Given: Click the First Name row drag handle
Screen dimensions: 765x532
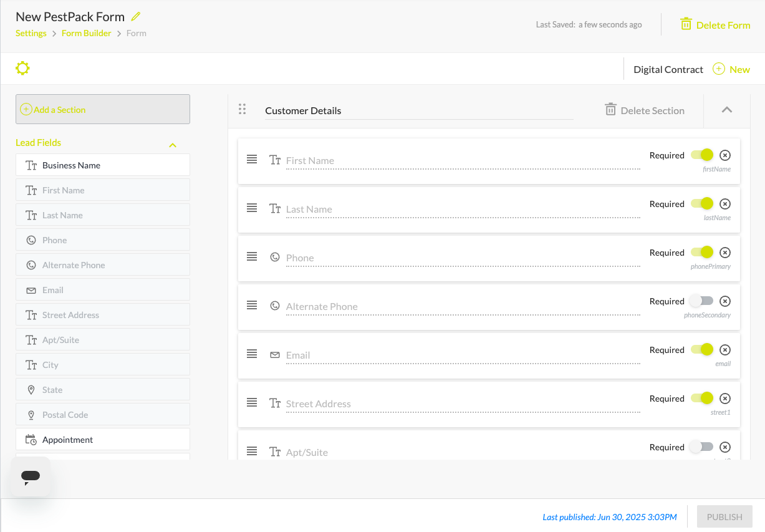Looking at the screenshot, I should click(252, 160).
